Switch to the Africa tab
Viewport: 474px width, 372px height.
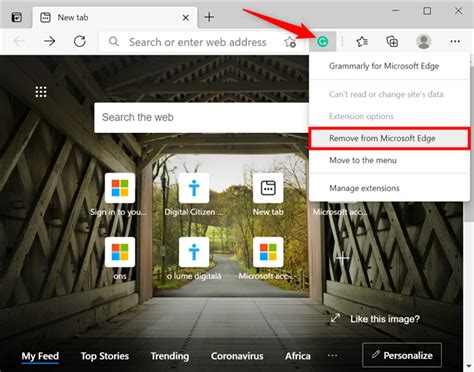click(298, 356)
